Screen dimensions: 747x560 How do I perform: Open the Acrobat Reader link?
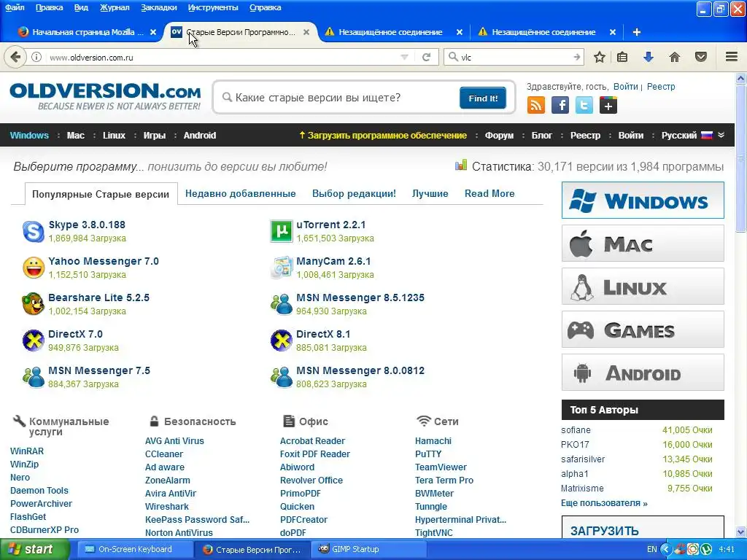[312, 441]
